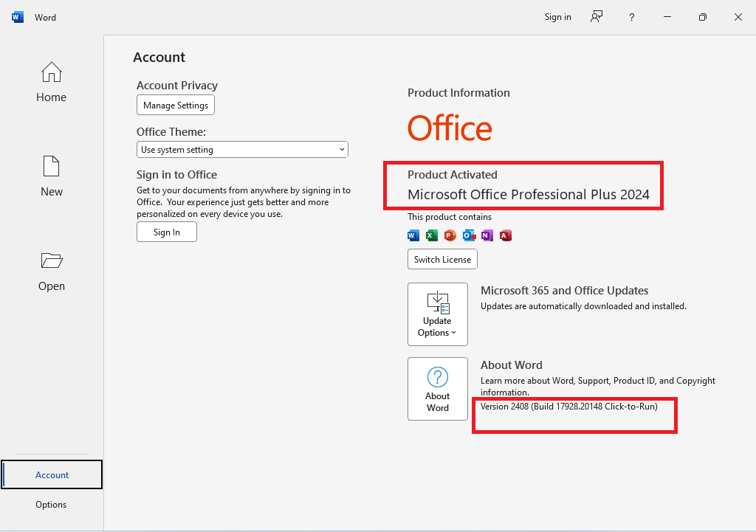Screen dimensions: 756x532
Task: Click Version 2408 build text
Action: pos(569,407)
